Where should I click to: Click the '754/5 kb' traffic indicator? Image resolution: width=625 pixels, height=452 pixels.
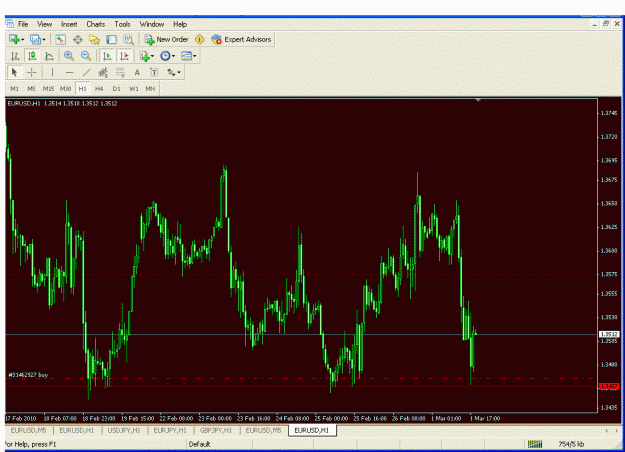click(571, 444)
